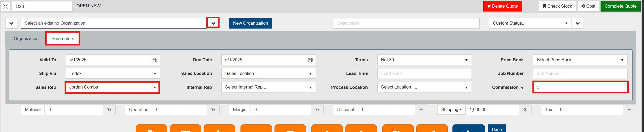The height and width of the screenshot is (132, 644).
Task: Click the New Organization button
Action: (x=250, y=23)
